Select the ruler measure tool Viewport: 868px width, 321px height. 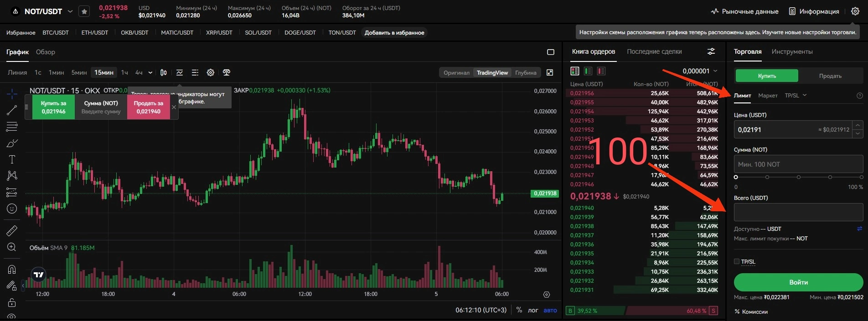point(12,230)
